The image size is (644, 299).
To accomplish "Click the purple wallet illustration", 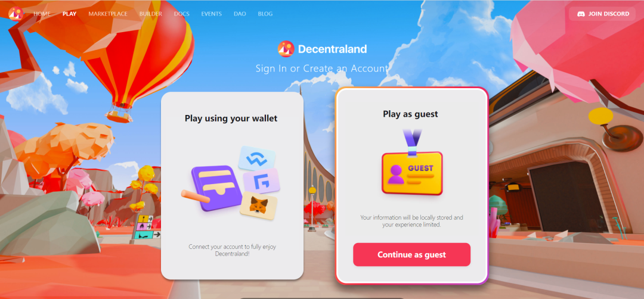I will [x=215, y=188].
